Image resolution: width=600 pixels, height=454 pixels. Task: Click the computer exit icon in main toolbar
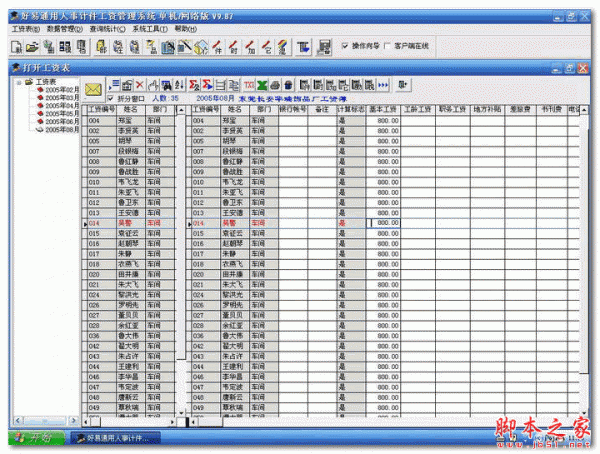coord(324,47)
